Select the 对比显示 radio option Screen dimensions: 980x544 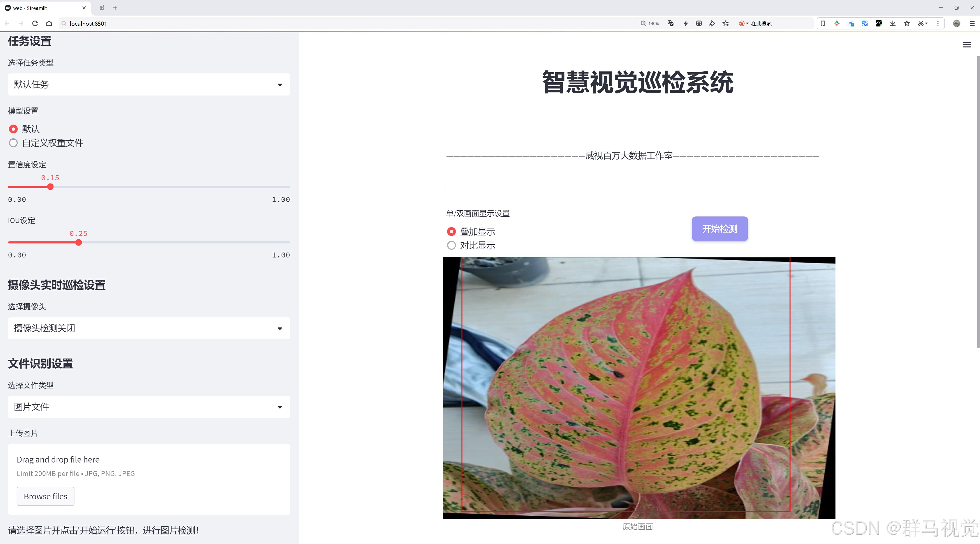pyautogui.click(x=451, y=245)
